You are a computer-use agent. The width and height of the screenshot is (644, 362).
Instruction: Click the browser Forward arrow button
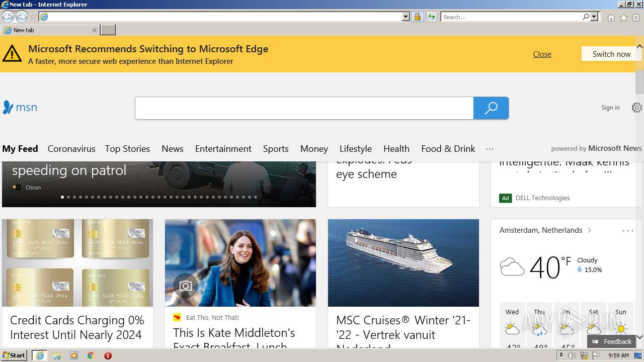coord(22,17)
